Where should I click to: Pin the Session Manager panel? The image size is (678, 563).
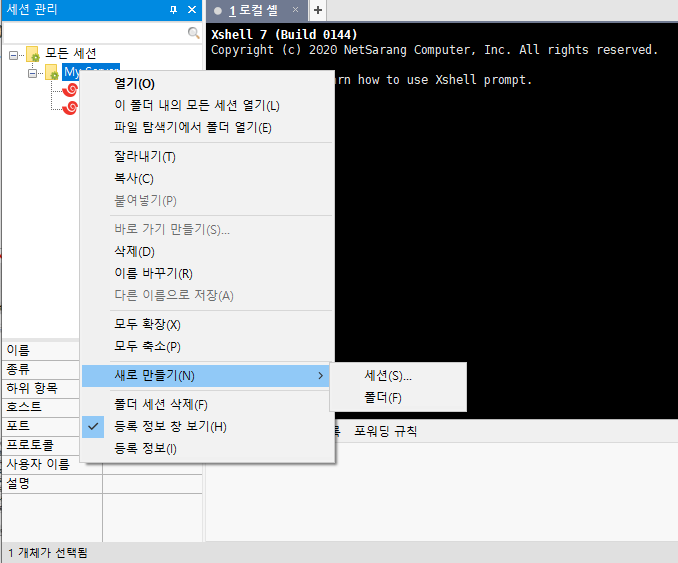point(173,10)
